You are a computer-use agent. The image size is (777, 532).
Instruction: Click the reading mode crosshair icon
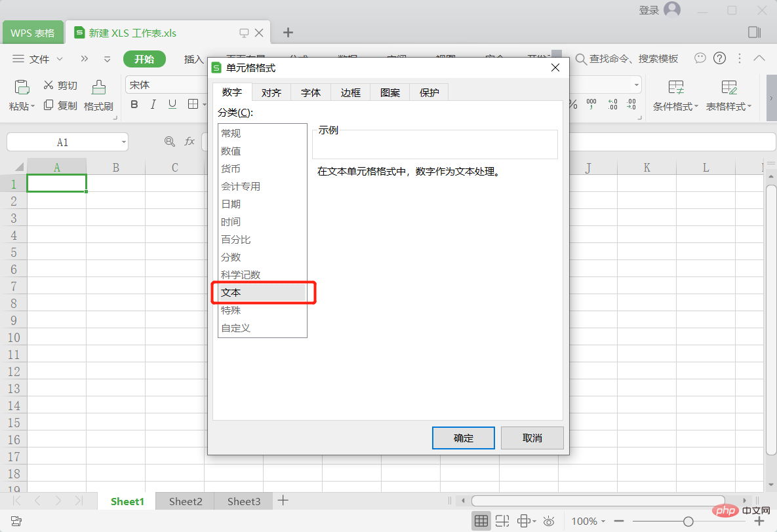524,521
